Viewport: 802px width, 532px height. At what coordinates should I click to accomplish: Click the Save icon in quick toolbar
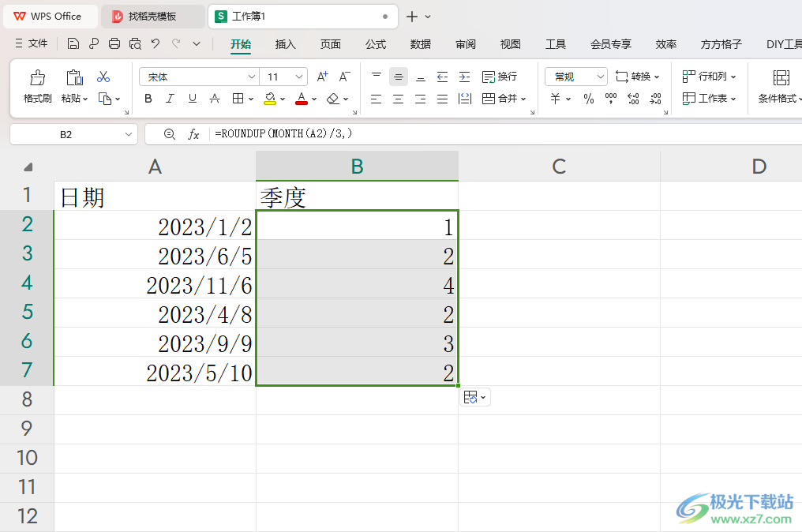pyautogui.click(x=73, y=44)
